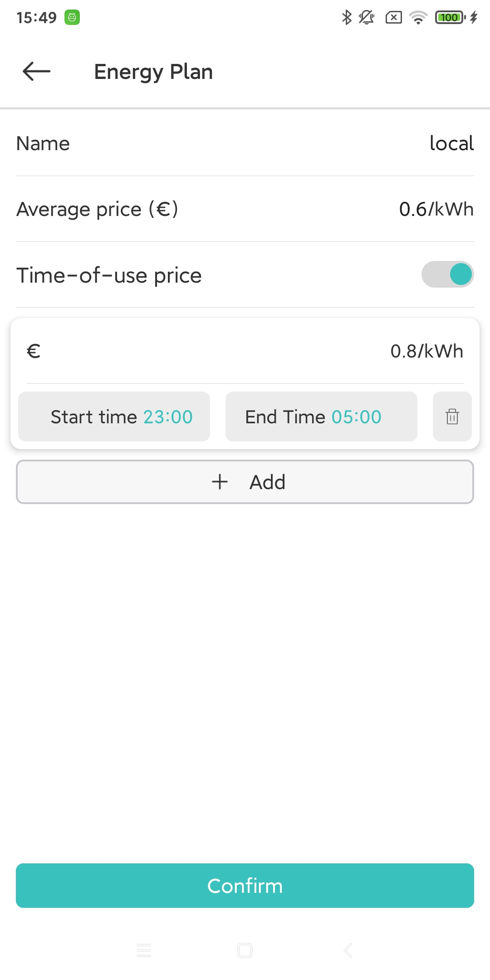Edit the 0.8/kWh time-of-use price
The height and width of the screenshot is (980, 490).
(426, 351)
